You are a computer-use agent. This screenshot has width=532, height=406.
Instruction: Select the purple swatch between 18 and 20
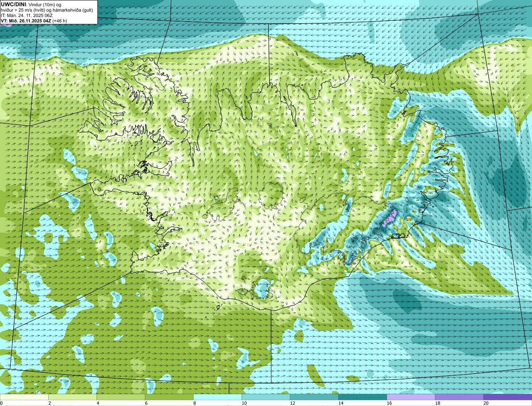coord(459,397)
